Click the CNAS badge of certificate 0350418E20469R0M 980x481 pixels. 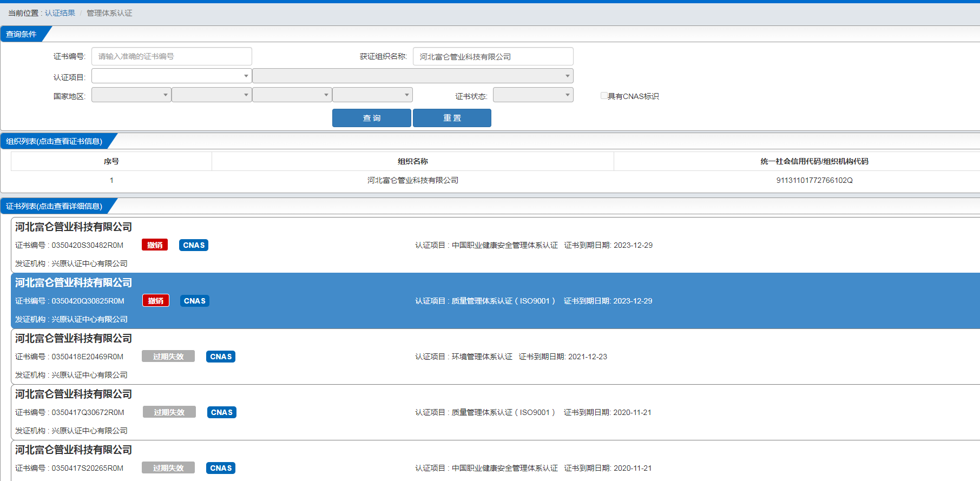pos(221,357)
